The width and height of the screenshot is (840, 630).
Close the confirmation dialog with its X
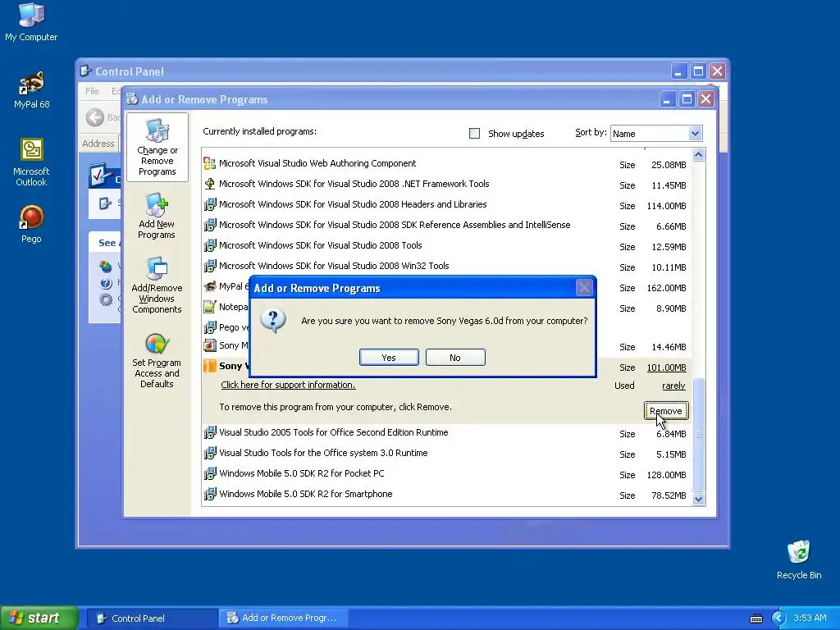[584, 288]
